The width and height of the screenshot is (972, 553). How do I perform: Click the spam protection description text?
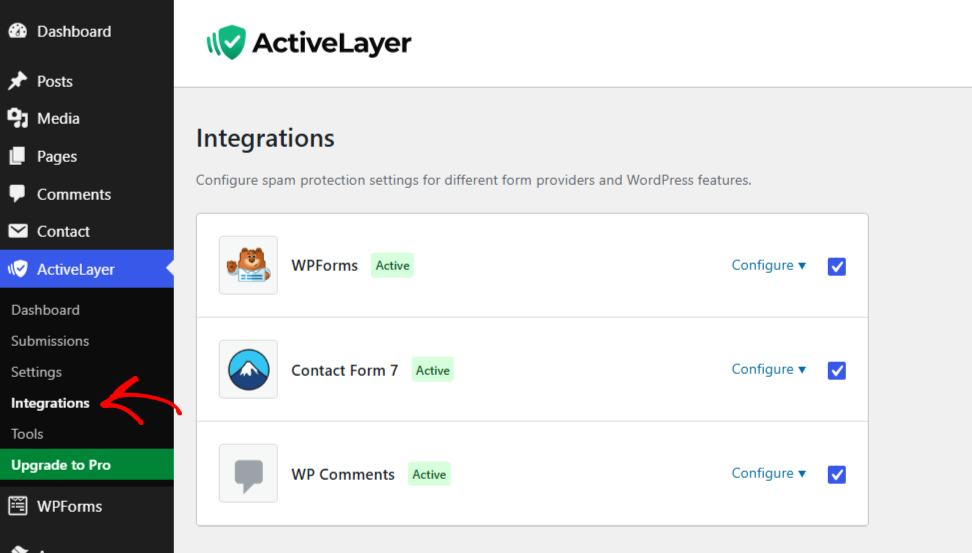pyautogui.click(x=474, y=180)
